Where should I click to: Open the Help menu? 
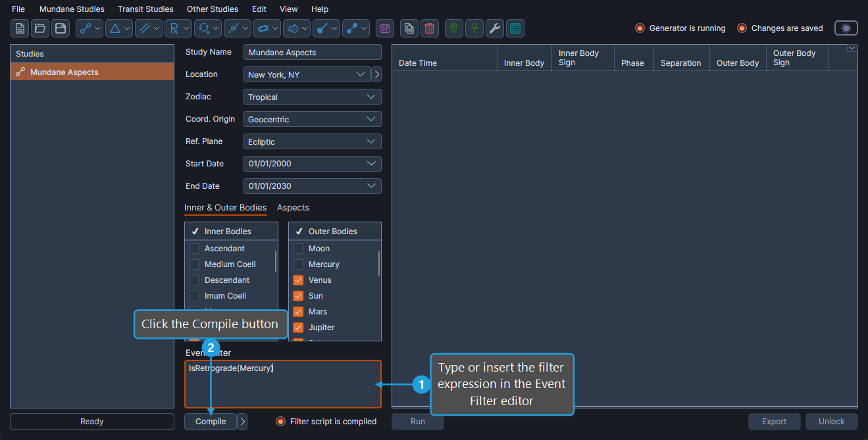(x=320, y=9)
